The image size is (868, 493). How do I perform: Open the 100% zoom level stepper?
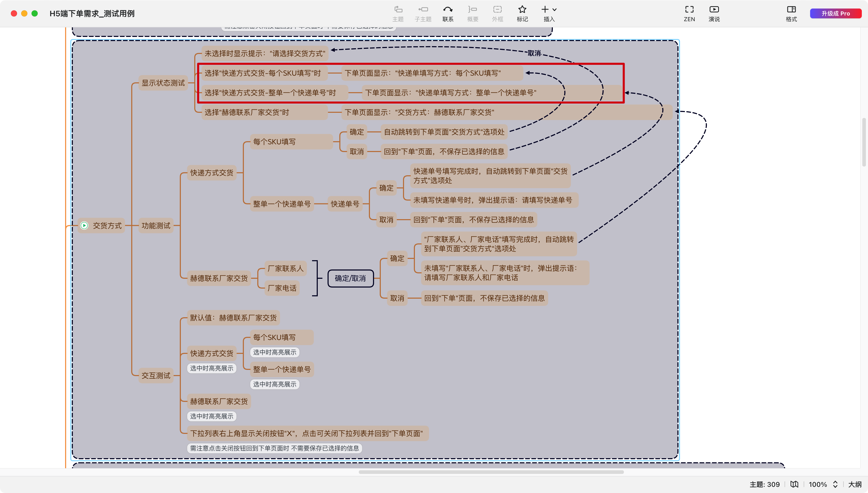tap(835, 484)
